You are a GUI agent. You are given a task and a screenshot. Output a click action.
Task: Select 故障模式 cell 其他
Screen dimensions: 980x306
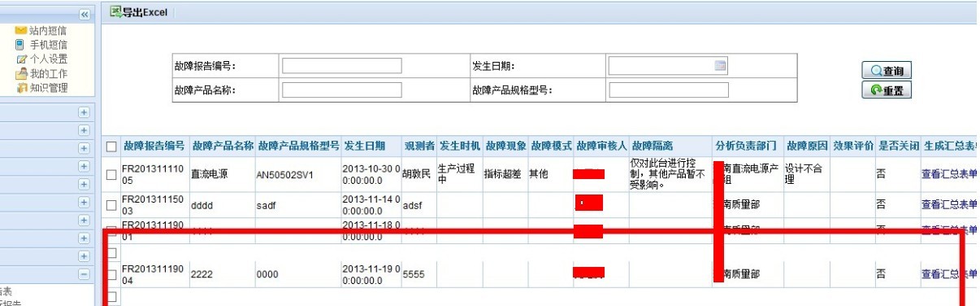point(539,174)
